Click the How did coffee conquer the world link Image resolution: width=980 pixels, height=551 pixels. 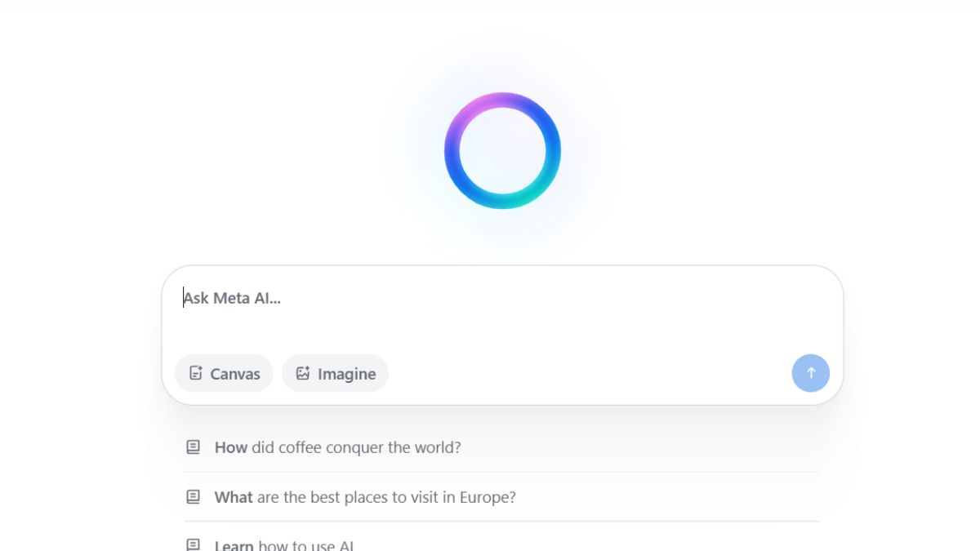tap(337, 447)
